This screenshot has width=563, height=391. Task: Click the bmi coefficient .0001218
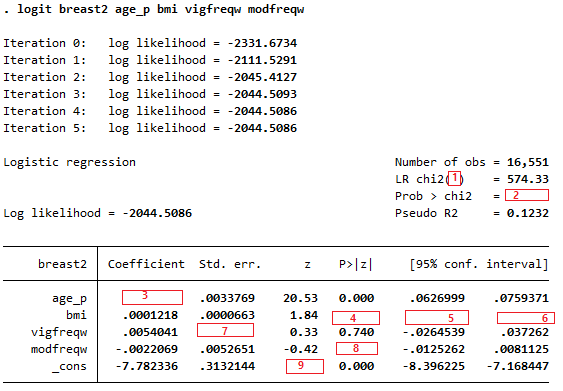(150, 315)
